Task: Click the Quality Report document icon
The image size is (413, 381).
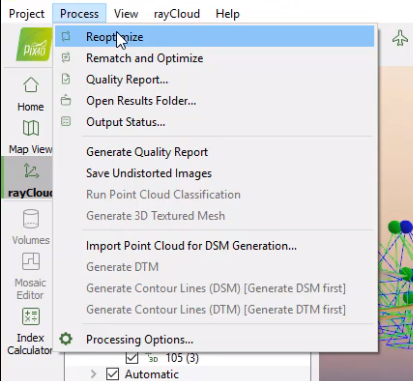Action: click(66, 79)
